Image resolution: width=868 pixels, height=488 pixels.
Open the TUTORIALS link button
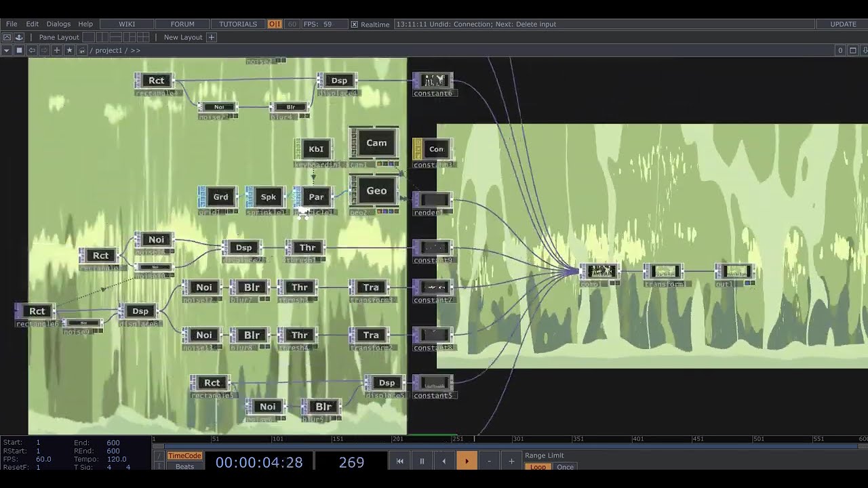click(238, 24)
